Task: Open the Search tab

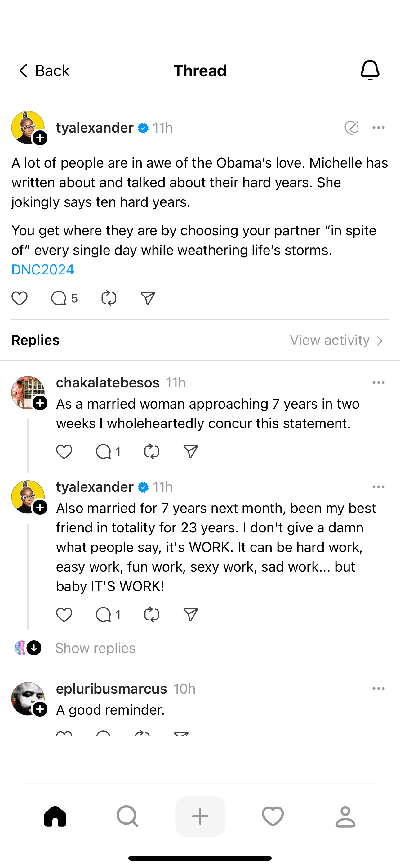Action: [x=127, y=816]
